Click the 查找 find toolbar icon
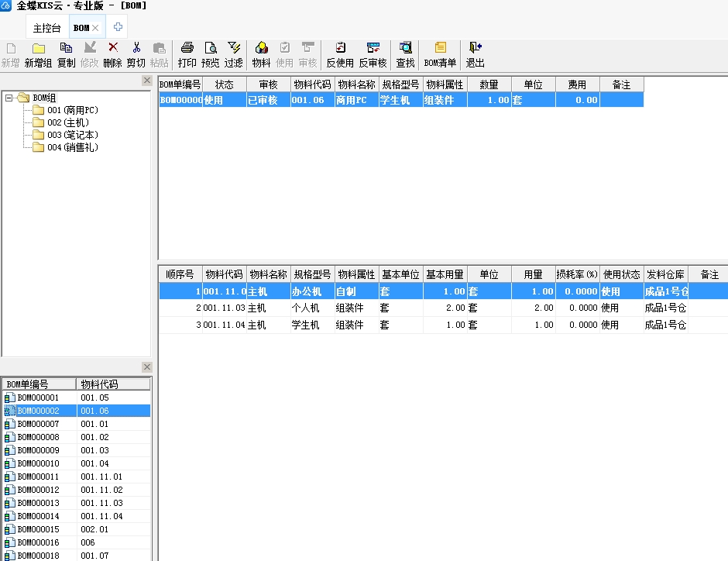728x561 pixels. [405, 54]
